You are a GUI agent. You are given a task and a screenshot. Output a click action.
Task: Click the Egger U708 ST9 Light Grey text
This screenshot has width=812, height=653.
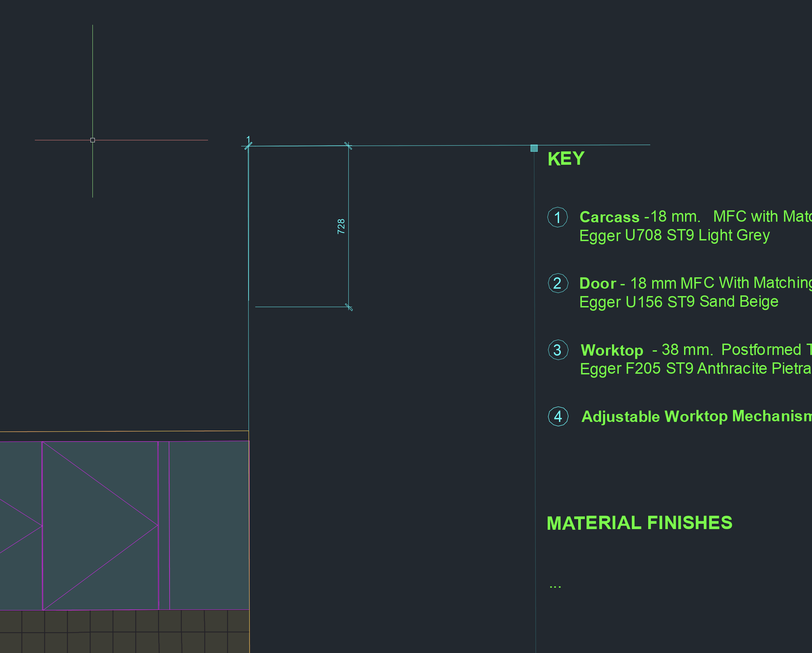pyautogui.click(x=675, y=235)
